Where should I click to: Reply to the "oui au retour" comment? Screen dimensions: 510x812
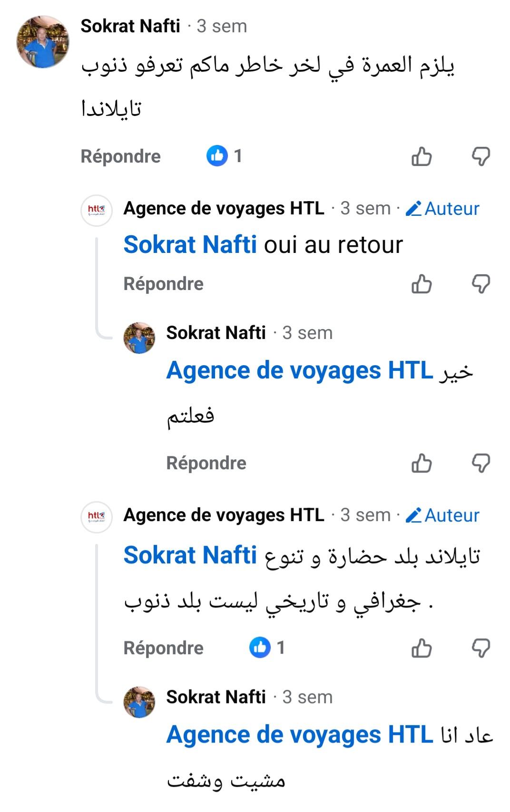coord(163,284)
